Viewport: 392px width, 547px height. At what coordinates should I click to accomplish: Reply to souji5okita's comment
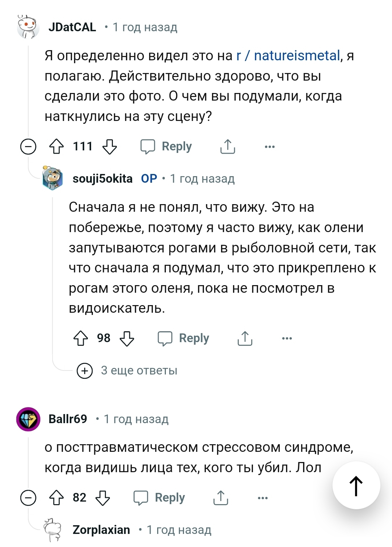pyautogui.click(x=183, y=339)
